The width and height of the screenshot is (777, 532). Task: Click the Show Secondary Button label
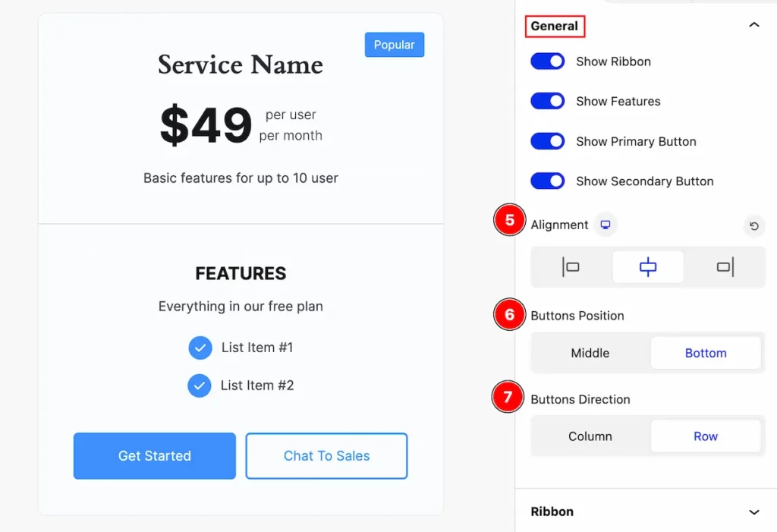coord(645,181)
